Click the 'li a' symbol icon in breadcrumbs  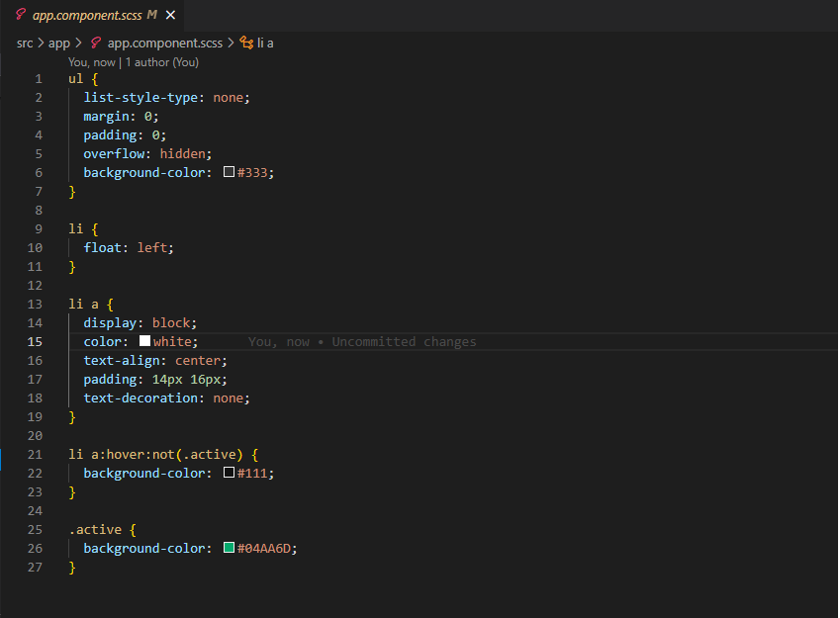point(246,44)
